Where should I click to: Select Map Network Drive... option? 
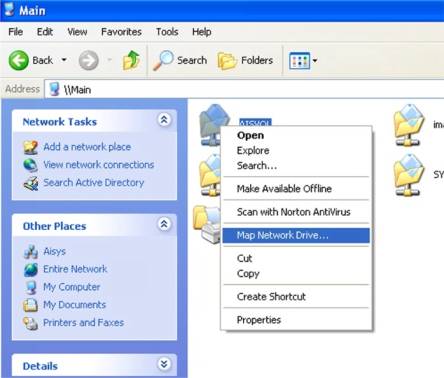(296, 235)
